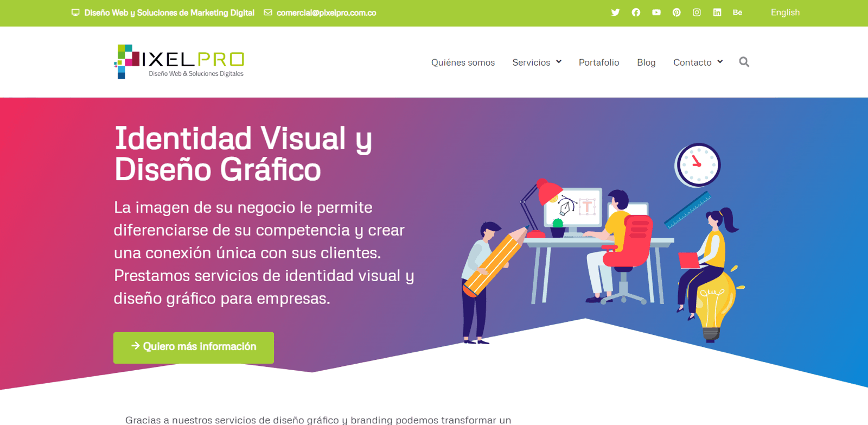This screenshot has width=868, height=425.
Task: Click the Gracias a nuestros servicios paragraph
Action: pos(318,420)
